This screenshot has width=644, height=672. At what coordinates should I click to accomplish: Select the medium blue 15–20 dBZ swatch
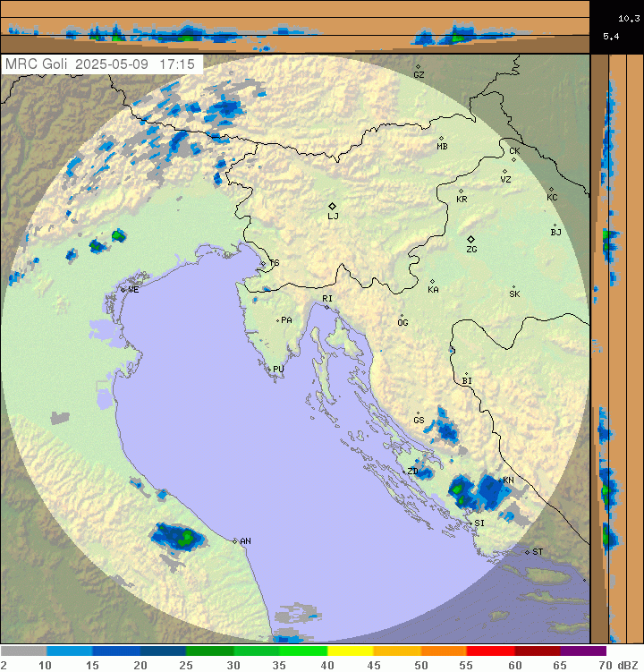point(116,651)
